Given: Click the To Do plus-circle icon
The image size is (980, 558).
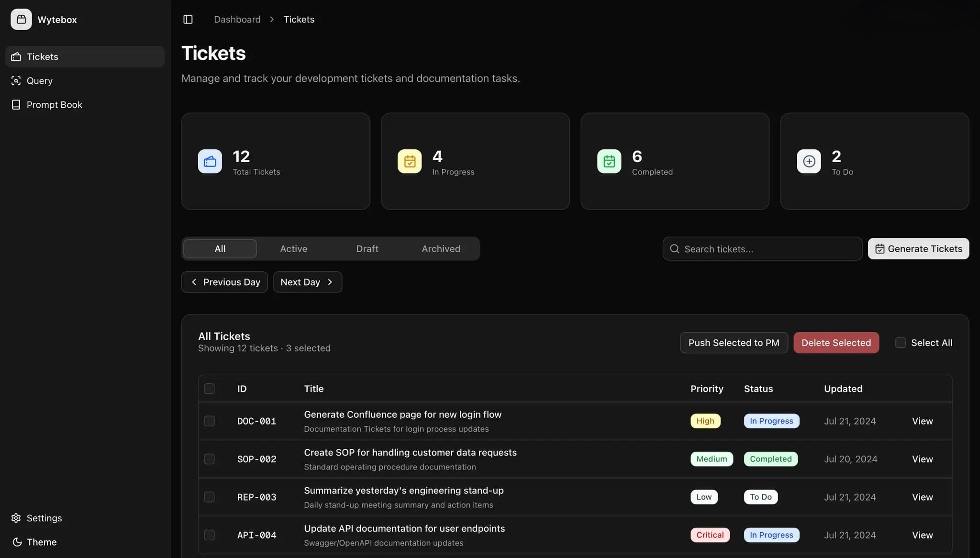Looking at the screenshot, I should (809, 161).
